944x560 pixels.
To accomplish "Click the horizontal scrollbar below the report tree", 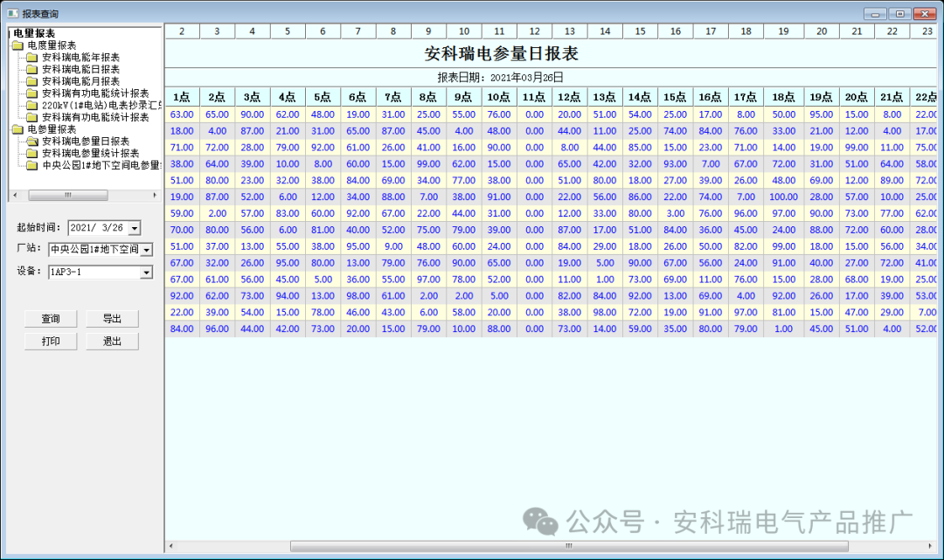I will tap(70, 194).
